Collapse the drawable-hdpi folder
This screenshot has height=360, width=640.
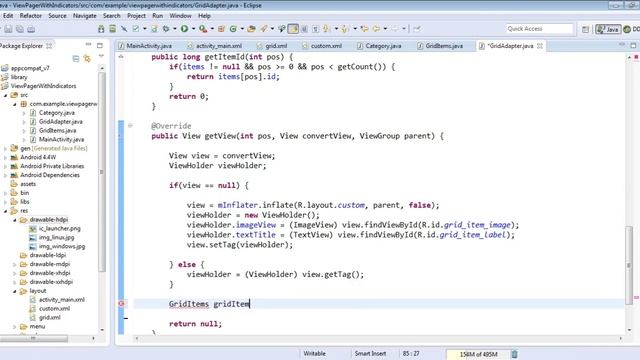[x=15, y=220]
